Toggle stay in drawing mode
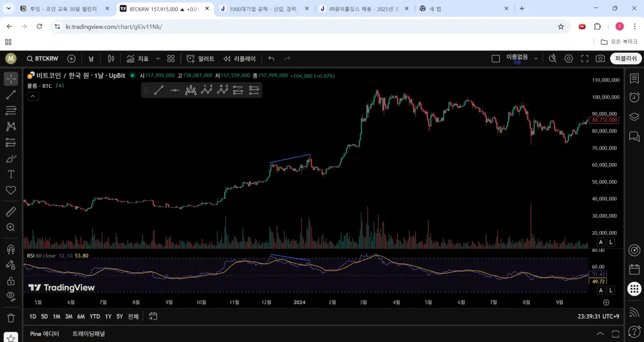The image size is (644, 342). pyautogui.click(x=11, y=265)
